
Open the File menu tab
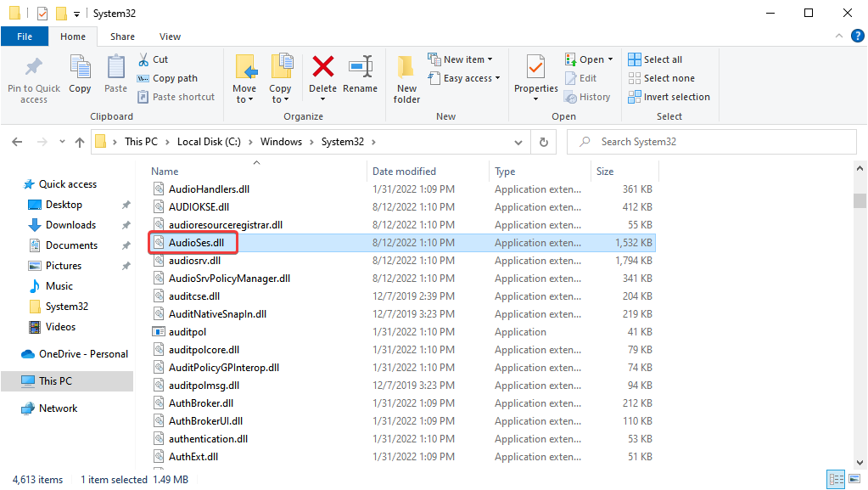25,37
